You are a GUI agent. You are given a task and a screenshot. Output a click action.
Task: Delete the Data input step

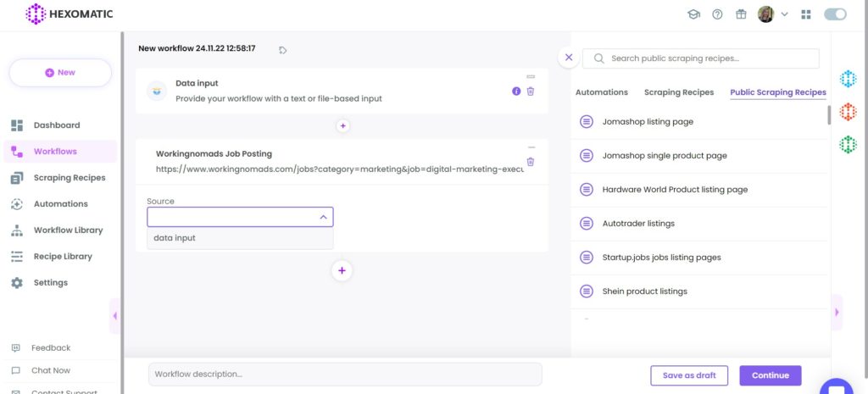[x=531, y=92]
